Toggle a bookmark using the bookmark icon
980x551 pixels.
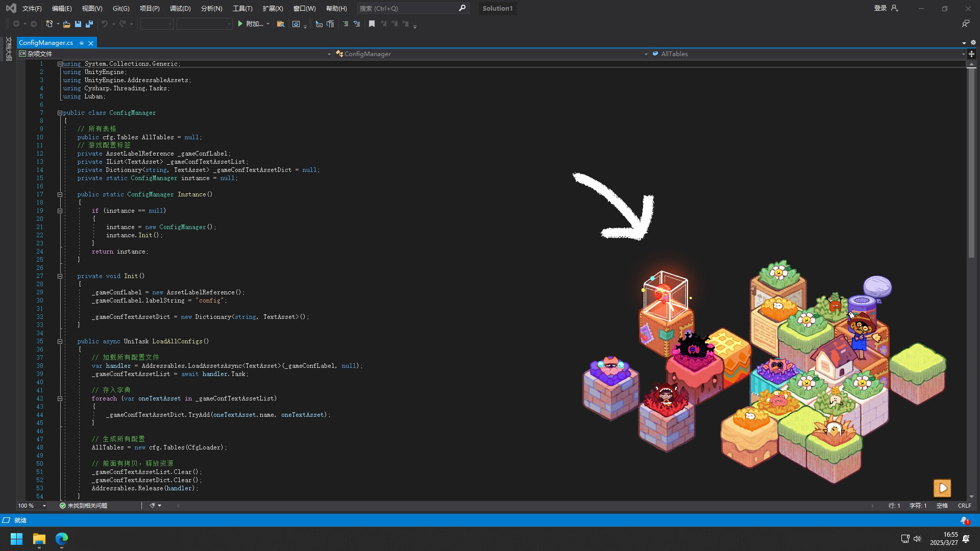[x=372, y=23]
